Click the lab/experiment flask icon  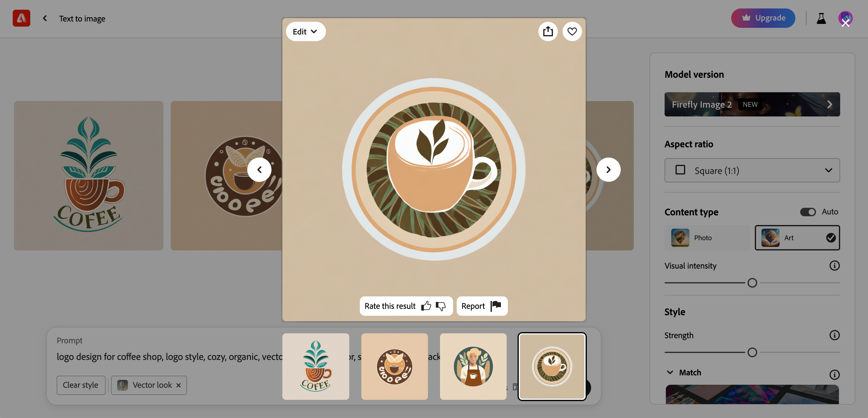(x=821, y=18)
